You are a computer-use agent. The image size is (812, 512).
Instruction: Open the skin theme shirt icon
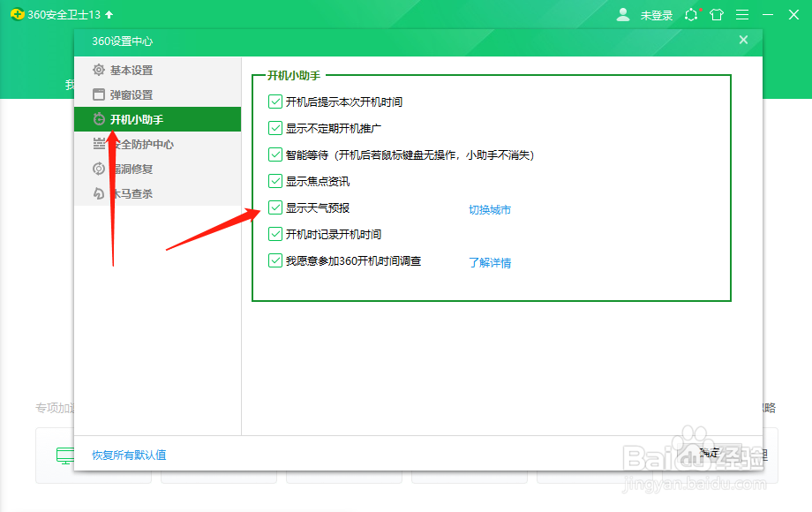coord(717,15)
